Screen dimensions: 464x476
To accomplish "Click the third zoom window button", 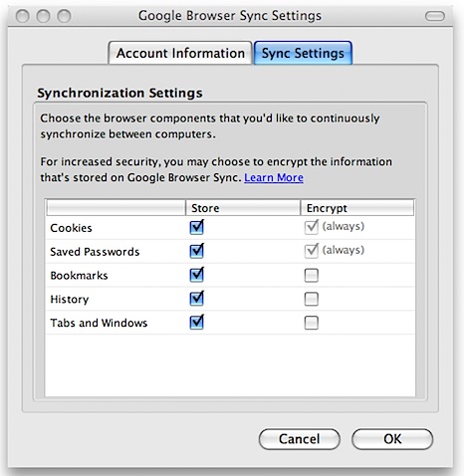I will 64,16.
